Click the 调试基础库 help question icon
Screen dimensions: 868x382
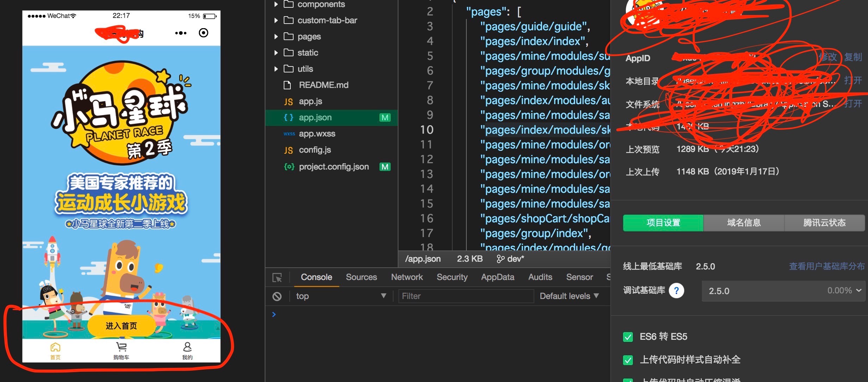point(676,291)
